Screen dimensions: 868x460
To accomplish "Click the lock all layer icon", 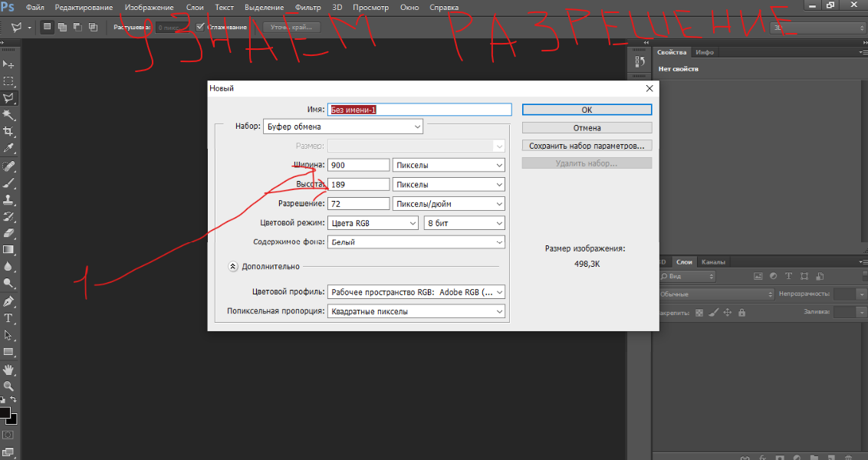I will coord(741,313).
